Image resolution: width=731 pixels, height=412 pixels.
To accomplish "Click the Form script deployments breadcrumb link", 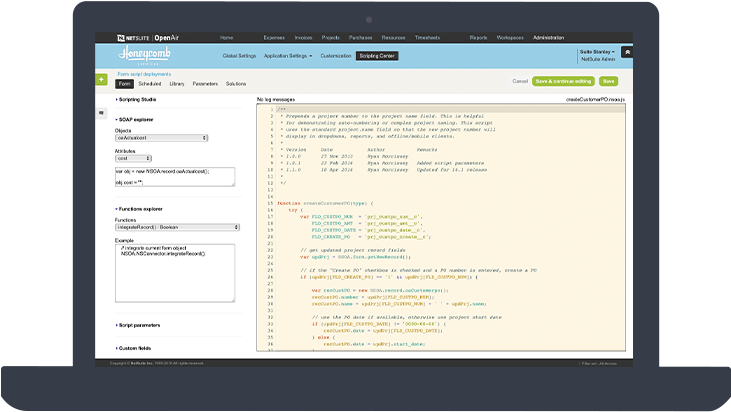I will 146,74.
